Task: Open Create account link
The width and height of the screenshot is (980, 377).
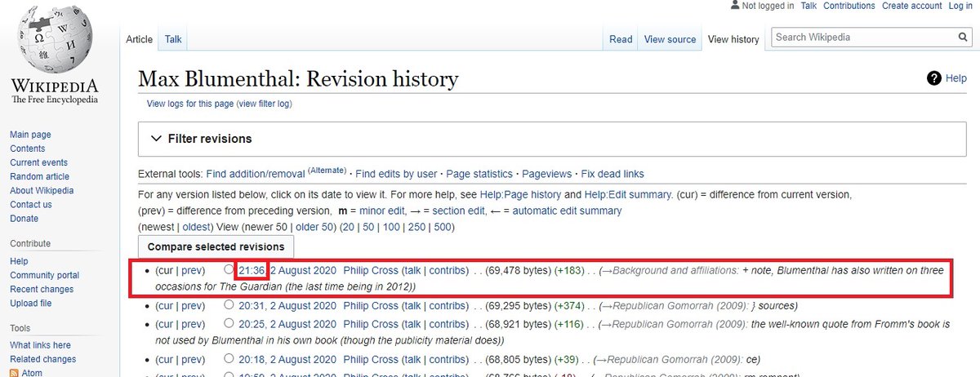Action: [x=911, y=6]
